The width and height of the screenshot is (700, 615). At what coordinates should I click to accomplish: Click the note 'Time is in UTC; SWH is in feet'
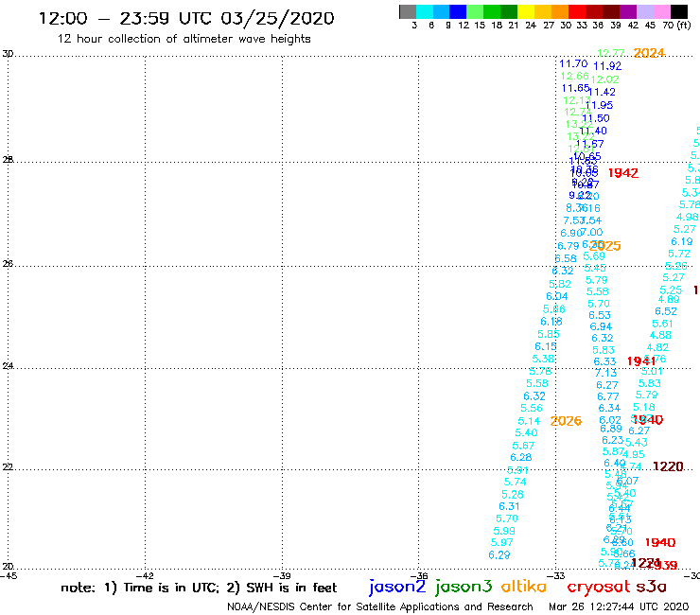click(x=199, y=588)
